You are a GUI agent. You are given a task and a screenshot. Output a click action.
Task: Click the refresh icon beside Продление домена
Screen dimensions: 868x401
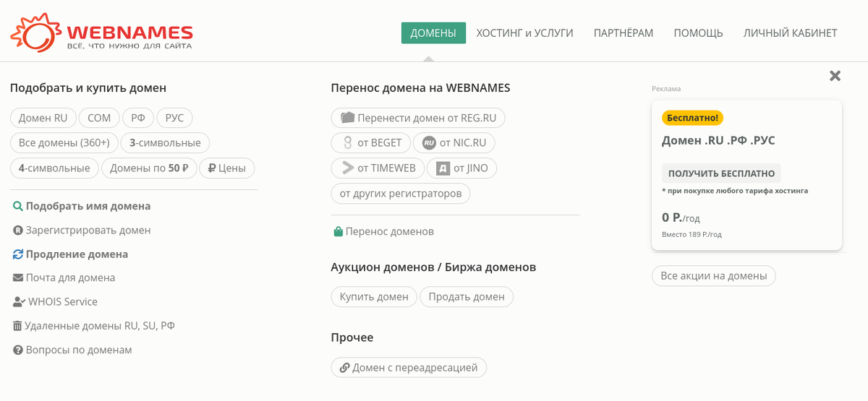(18, 254)
